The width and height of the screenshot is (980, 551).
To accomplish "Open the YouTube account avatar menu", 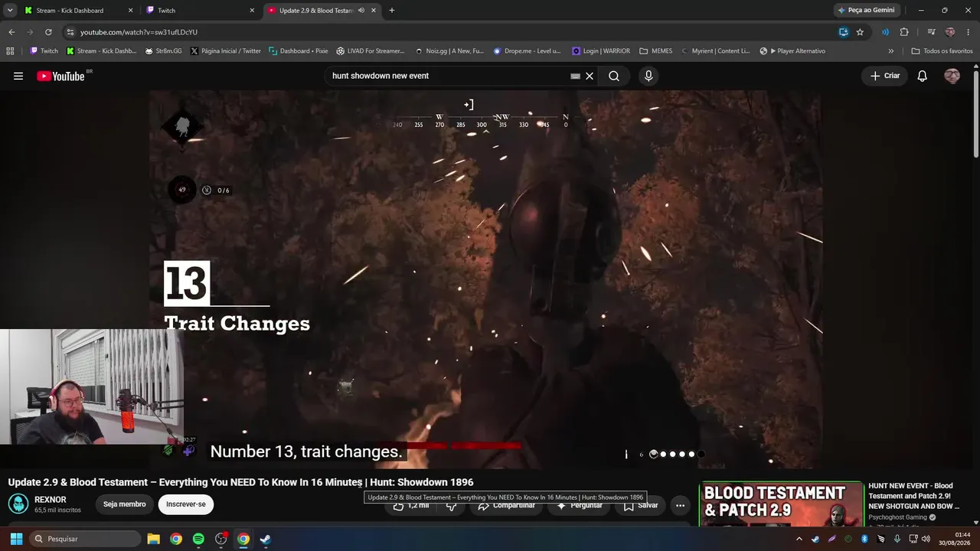I will 952,76.
